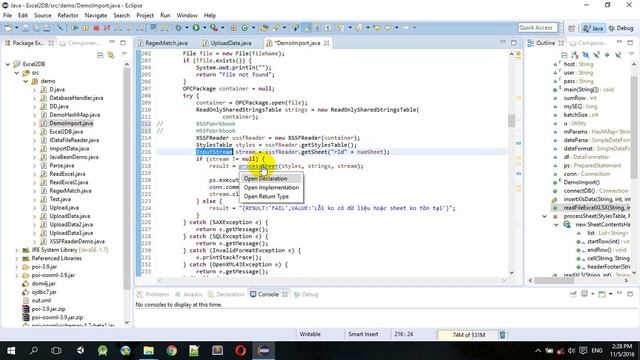Viewport: 640px width, 360px height.
Task: Click the Suspend debug icon
Action: click(x=86, y=28)
